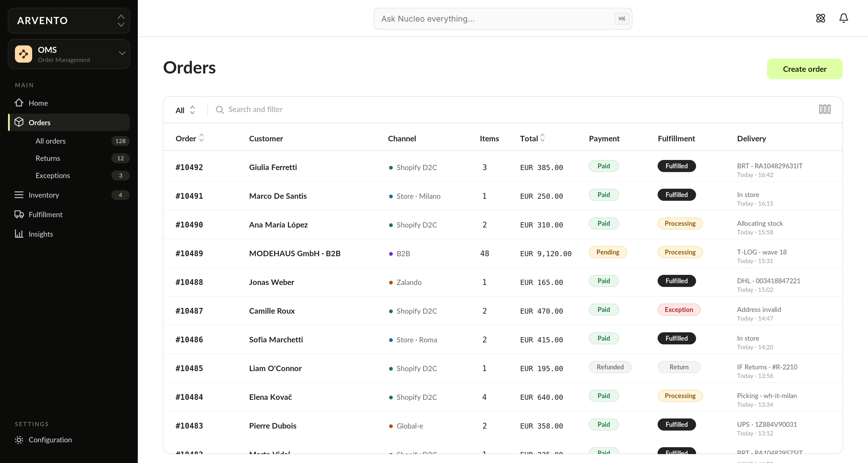
Task: Click Return badge on order #10485
Action: pyautogui.click(x=679, y=367)
